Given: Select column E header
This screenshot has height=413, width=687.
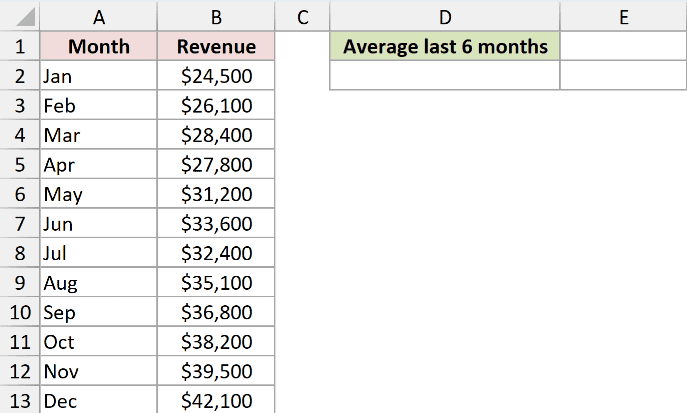Looking at the screenshot, I should pyautogui.click(x=623, y=17).
